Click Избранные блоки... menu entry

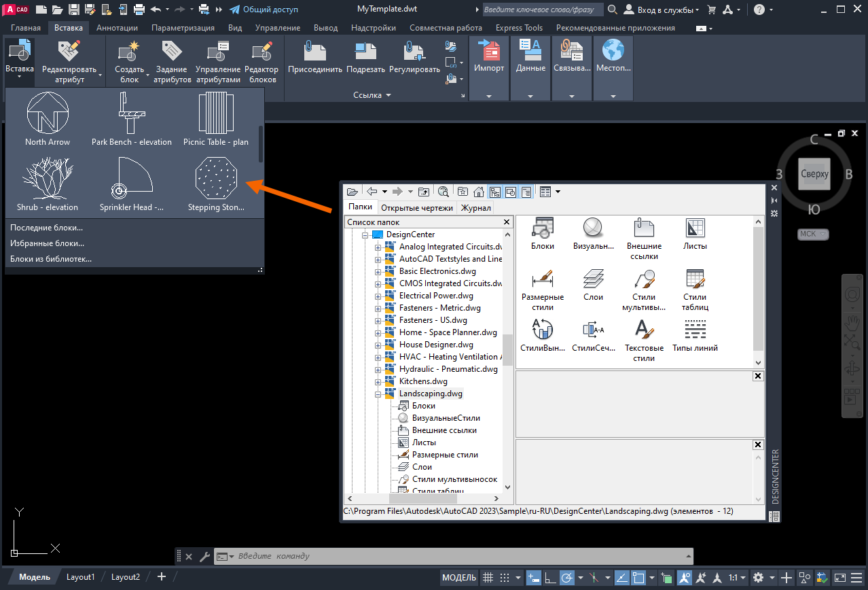(47, 243)
